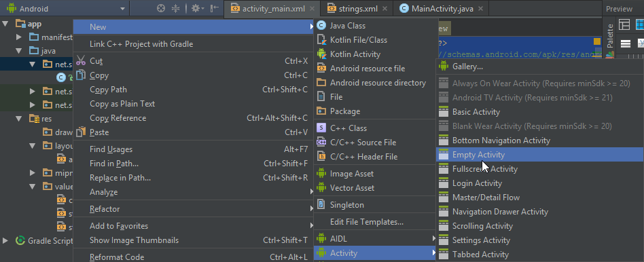Click the Image Asset android icon
Screen dimensions: 644x262
click(x=321, y=173)
